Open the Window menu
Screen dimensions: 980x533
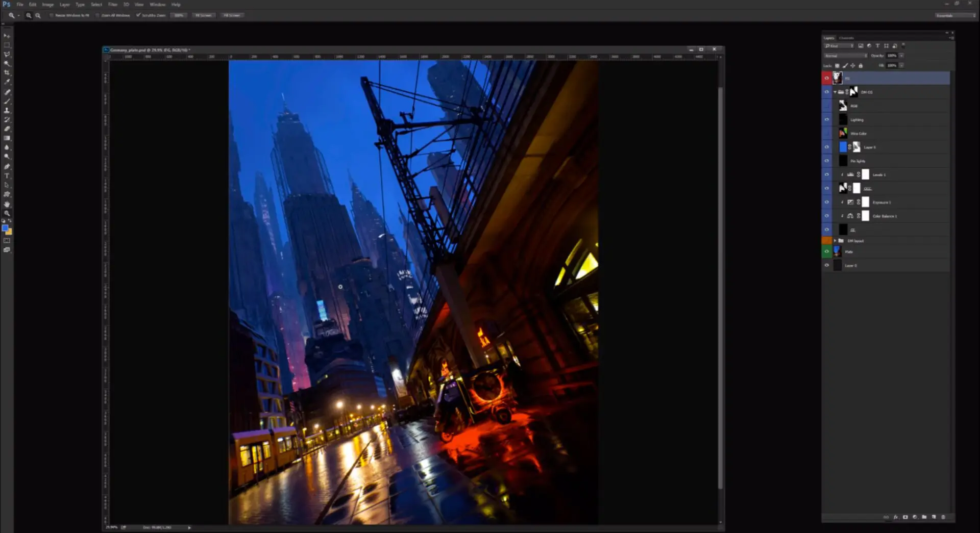point(157,5)
